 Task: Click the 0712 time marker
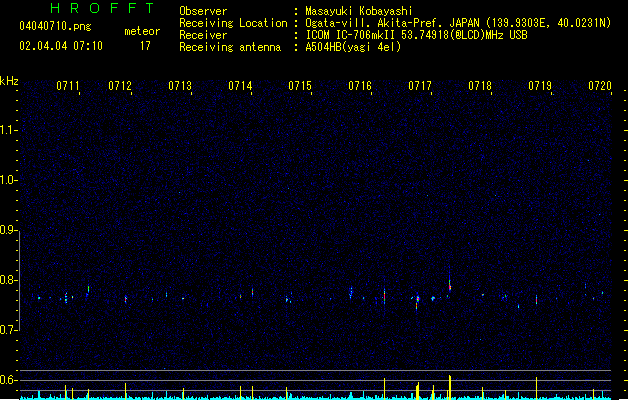120,86
